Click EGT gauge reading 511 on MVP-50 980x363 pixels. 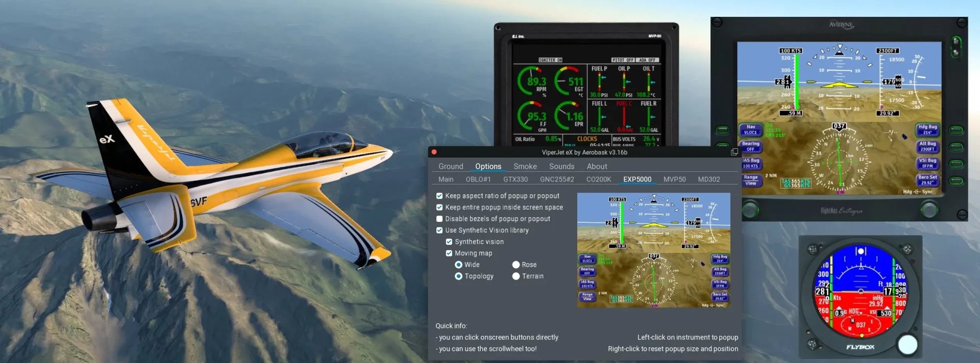570,82
